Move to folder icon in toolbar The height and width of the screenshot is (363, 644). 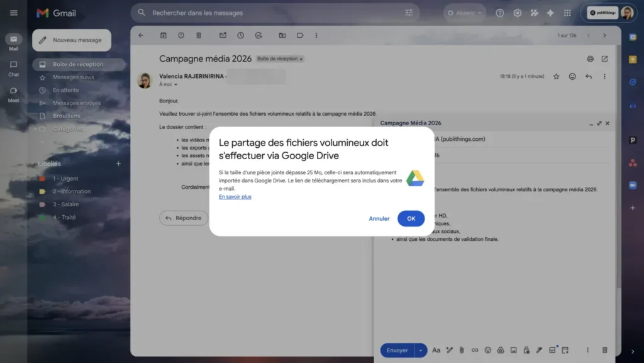(x=282, y=35)
